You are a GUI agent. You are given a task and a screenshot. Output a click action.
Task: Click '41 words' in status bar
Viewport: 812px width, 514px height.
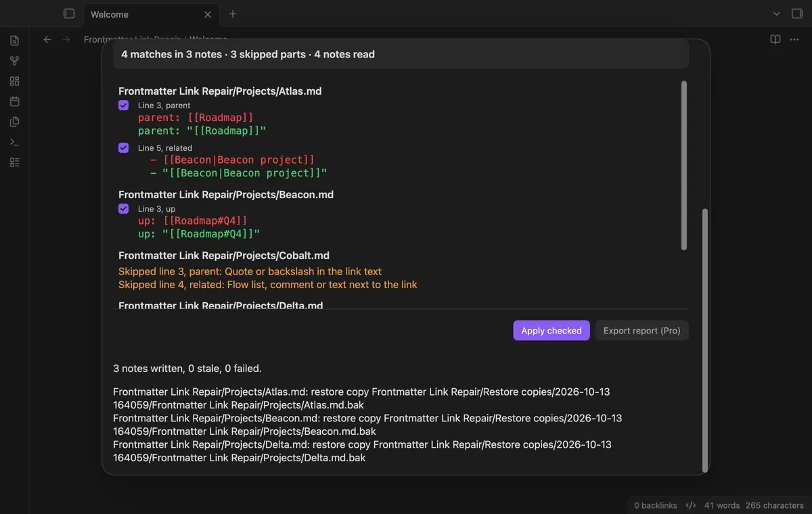[722, 505]
